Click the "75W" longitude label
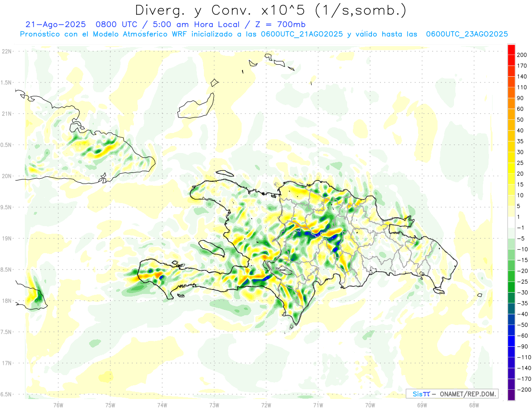 110,405
